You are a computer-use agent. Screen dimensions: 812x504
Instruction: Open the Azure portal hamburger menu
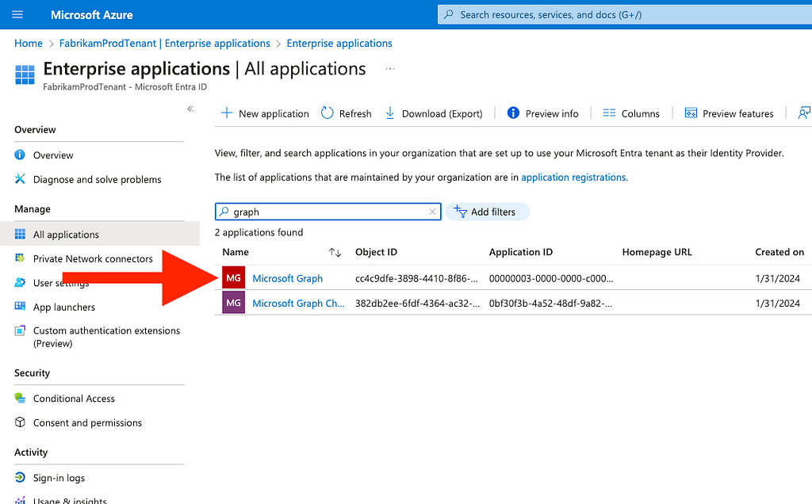[17, 14]
